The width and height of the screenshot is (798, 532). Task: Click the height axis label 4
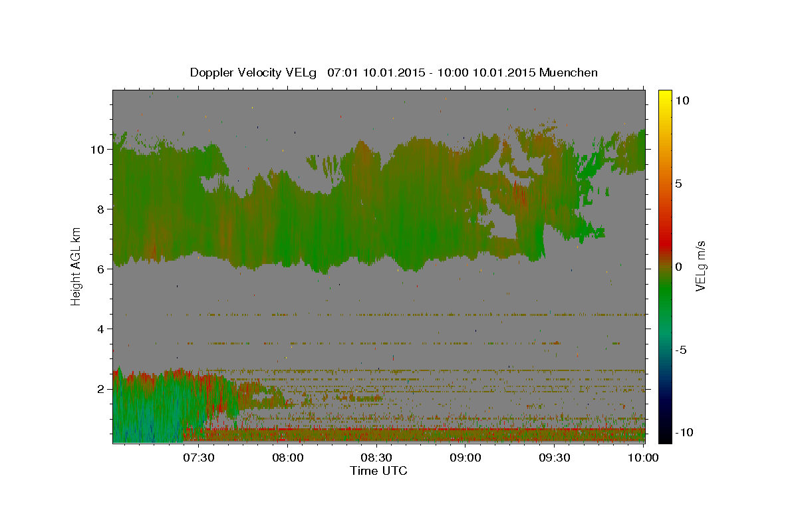[x=100, y=329]
